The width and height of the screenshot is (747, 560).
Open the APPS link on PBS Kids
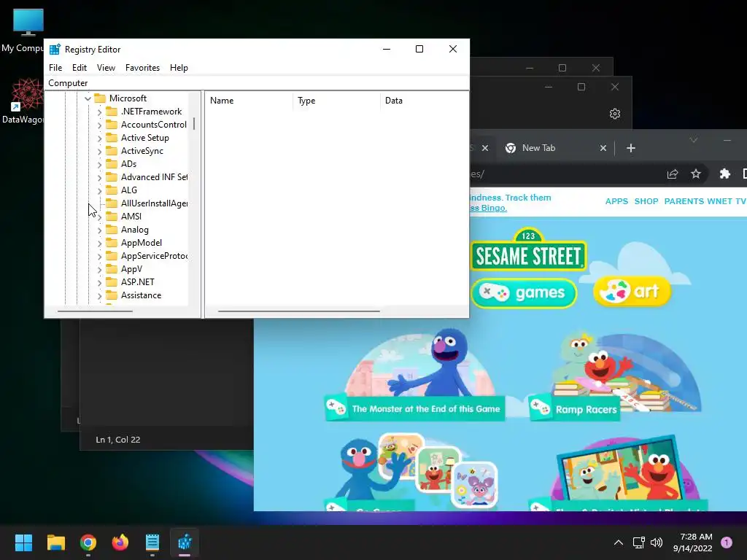[x=616, y=201]
